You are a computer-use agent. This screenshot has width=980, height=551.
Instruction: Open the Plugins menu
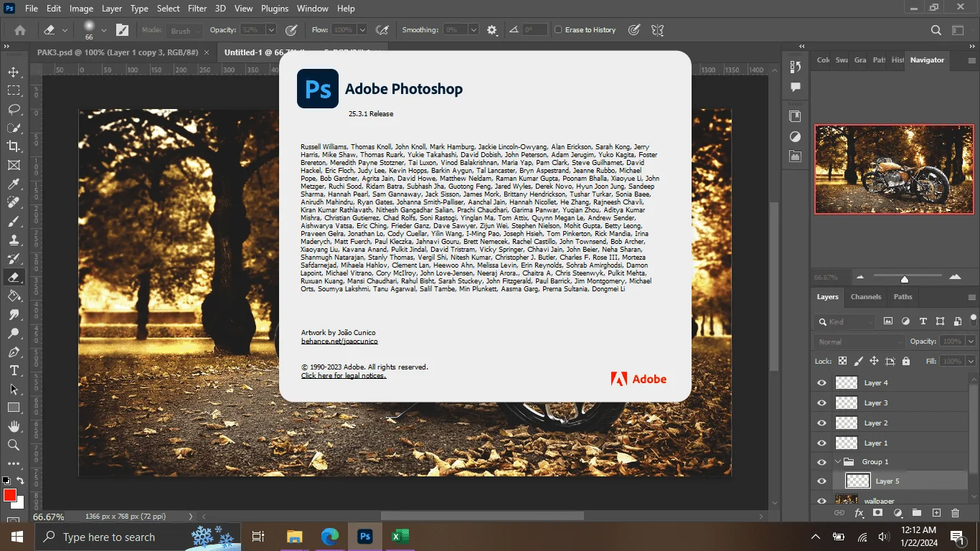click(275, 9)
